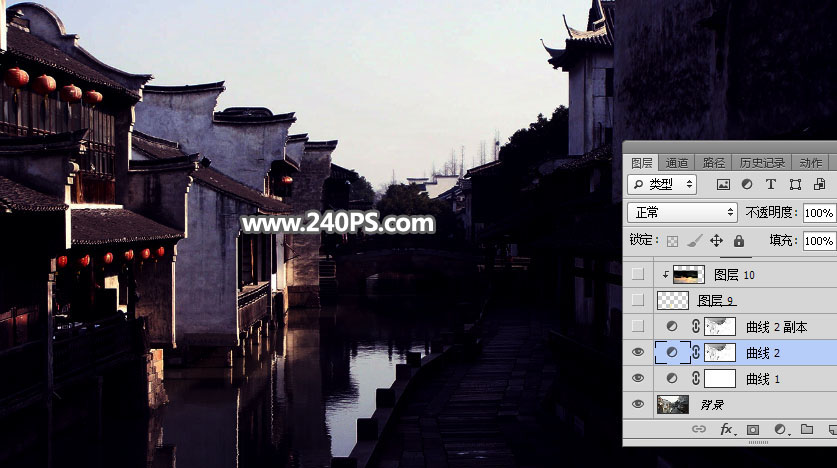Select 曲线 2 副本 adjustment icon
The image size is (837, 468).
(672, 326)
